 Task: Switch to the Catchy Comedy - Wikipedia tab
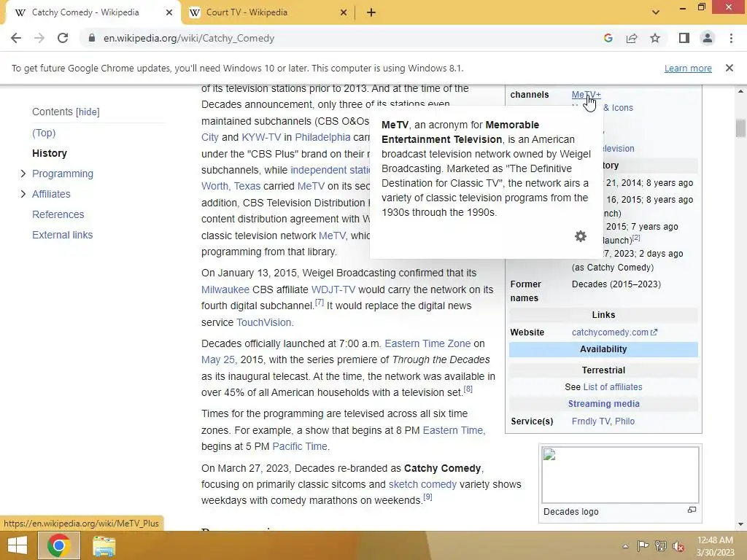click(x=86, y=12)
